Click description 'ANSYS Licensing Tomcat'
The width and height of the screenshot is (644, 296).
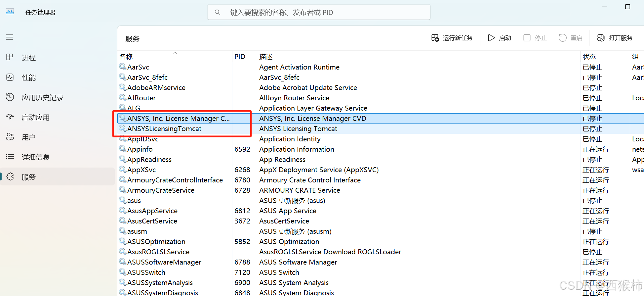coord(298,128)
